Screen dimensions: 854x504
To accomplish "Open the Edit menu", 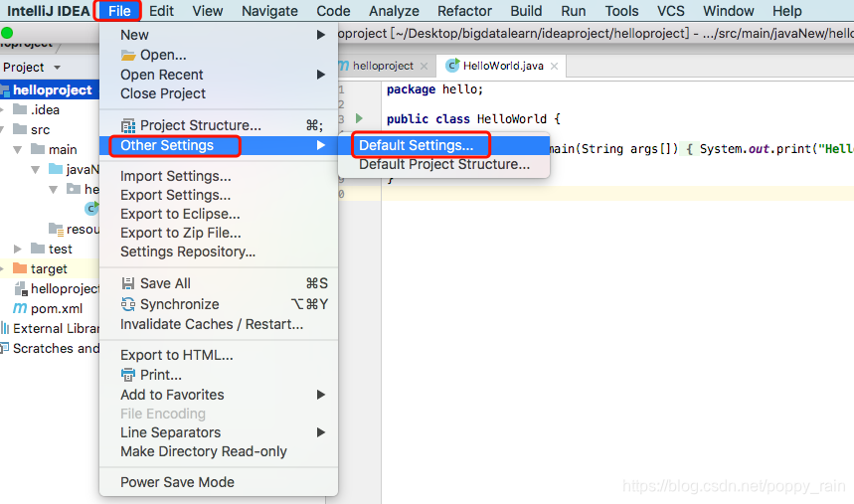I will pyautogui.click(x=161, y=11).
